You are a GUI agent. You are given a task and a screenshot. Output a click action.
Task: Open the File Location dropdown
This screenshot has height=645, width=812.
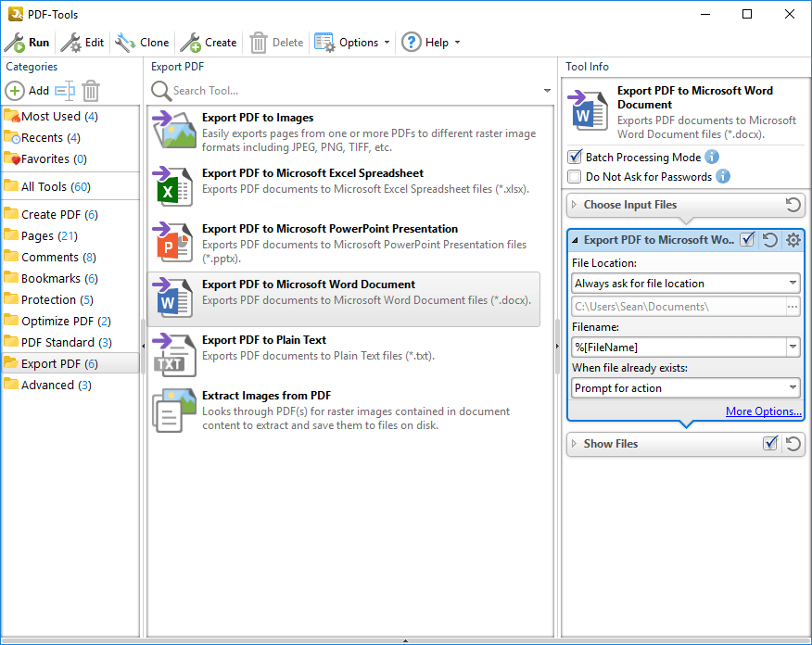(x=686, y=284)
